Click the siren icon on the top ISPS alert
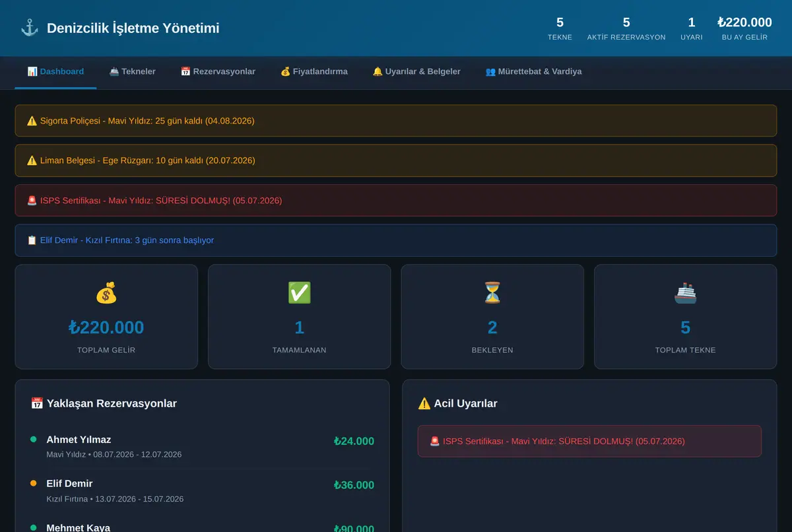 32,200
